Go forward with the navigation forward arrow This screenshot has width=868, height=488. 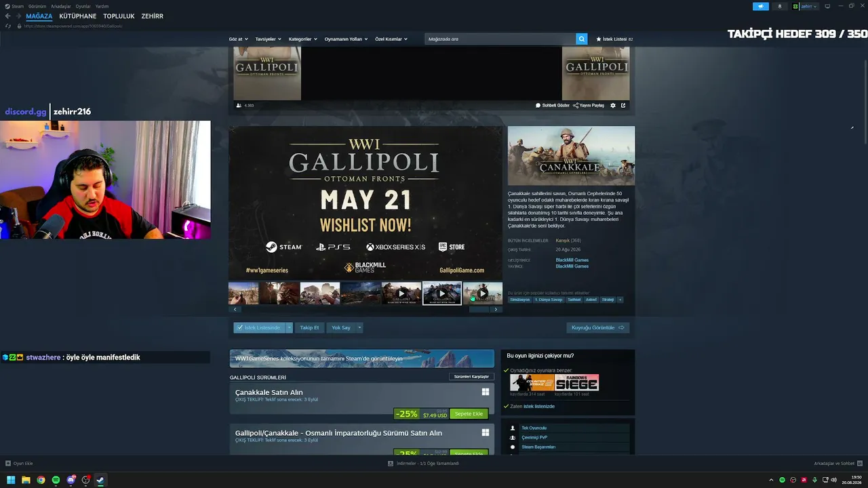tap(18, 16)
